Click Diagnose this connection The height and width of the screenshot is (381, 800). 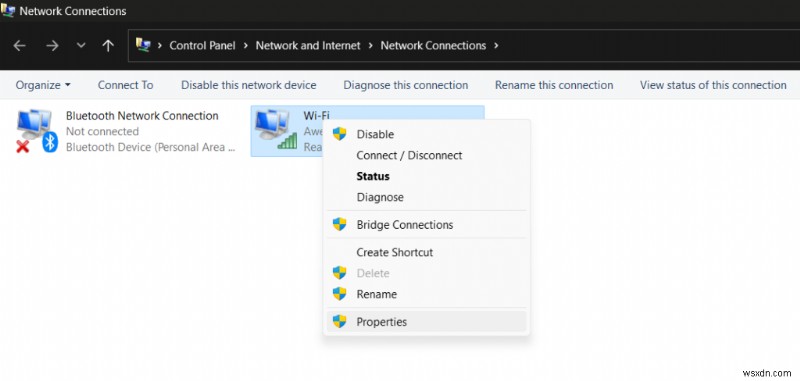(406, 85)
